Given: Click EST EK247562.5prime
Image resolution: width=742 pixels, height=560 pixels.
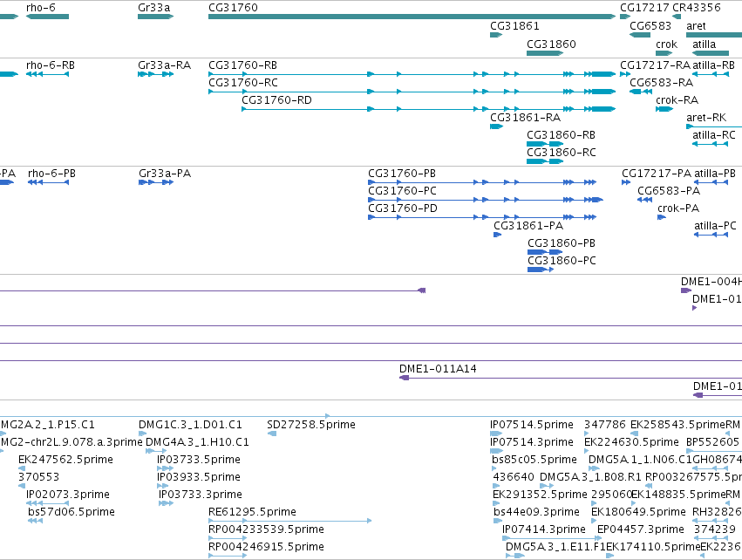Looking at the screenshot, I should (x=65, y=460).
